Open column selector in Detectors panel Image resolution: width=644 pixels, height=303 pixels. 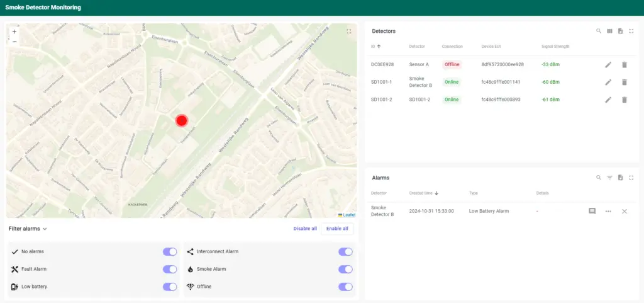pyautogui.click(x=609, y=31)
